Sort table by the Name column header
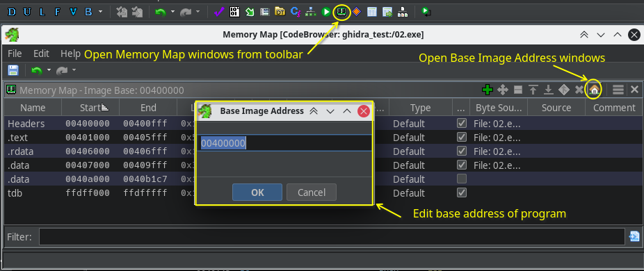The height and width of the screenshot is (271, 644). click(33, 108)
